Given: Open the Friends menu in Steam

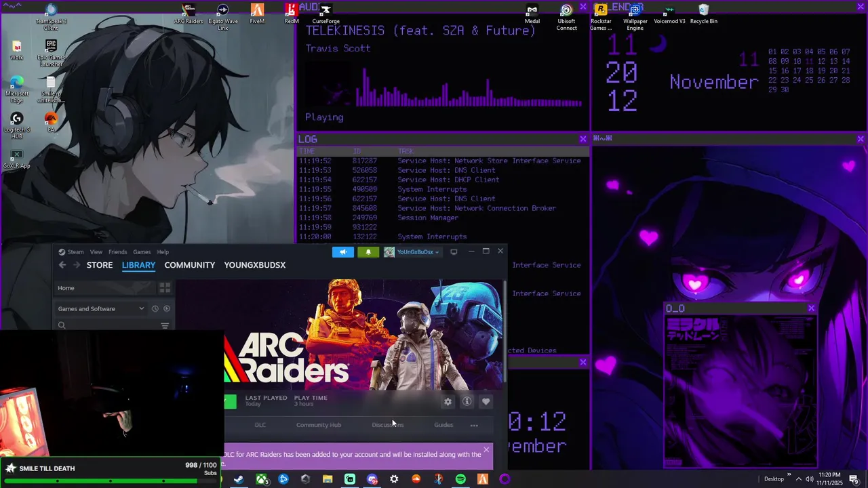Looking at the screenshot, I should [x=117, y=251].
